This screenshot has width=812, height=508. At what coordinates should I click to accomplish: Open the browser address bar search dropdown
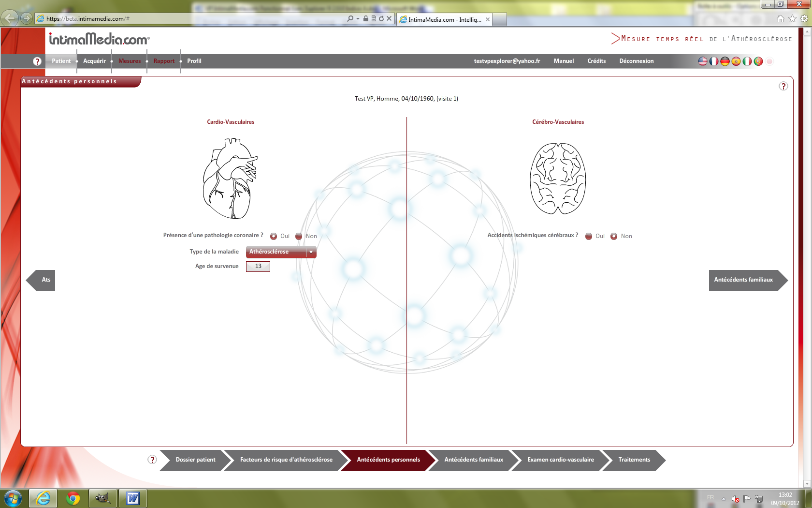point(357,19)
